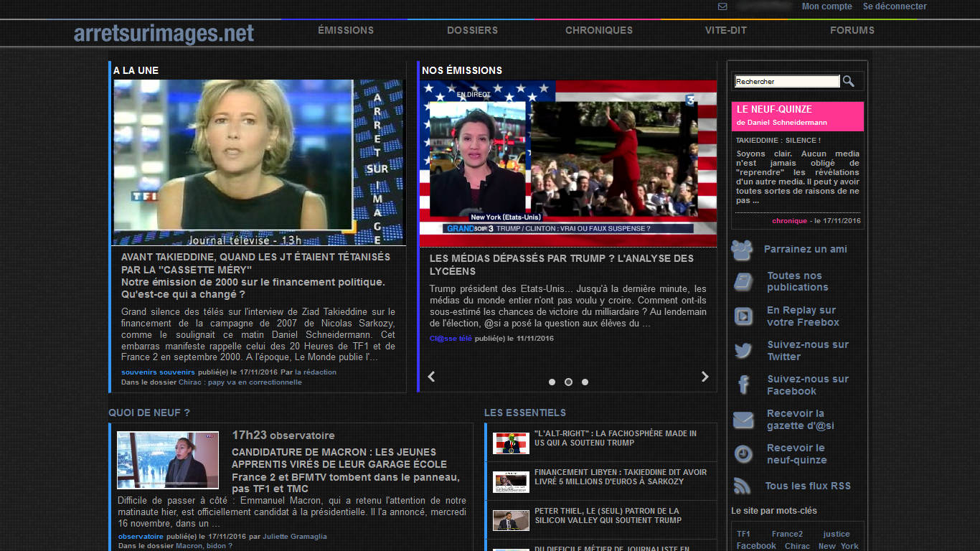The image size is (980, 551).
Task: Open the Alt-Right article thumbnail
Action: click(511, 443)
